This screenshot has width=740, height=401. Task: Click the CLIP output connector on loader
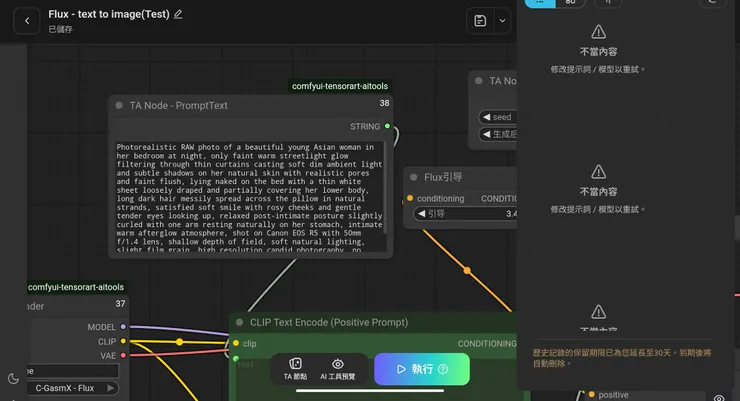coord(123,341)
